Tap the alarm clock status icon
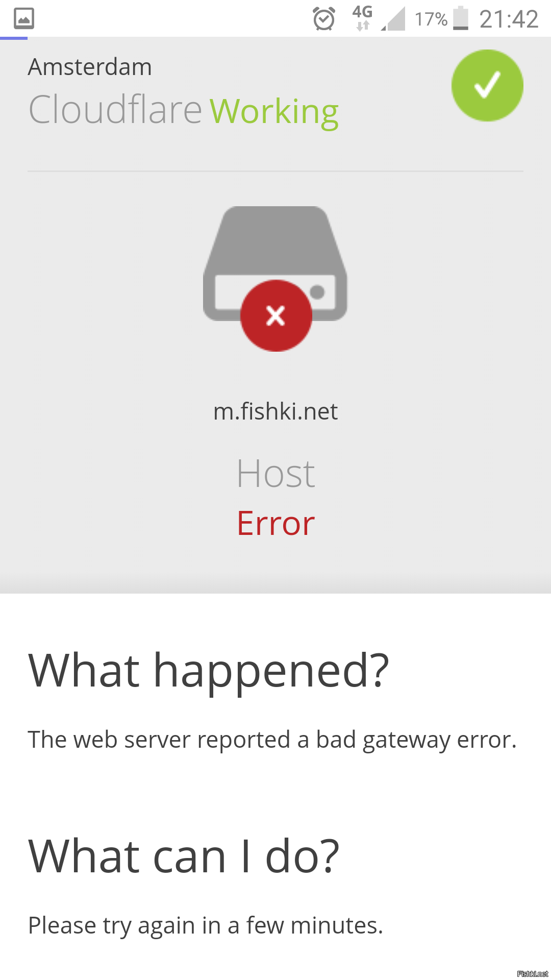551x980 pixels. pyautogui.click(x=324, y=19)
